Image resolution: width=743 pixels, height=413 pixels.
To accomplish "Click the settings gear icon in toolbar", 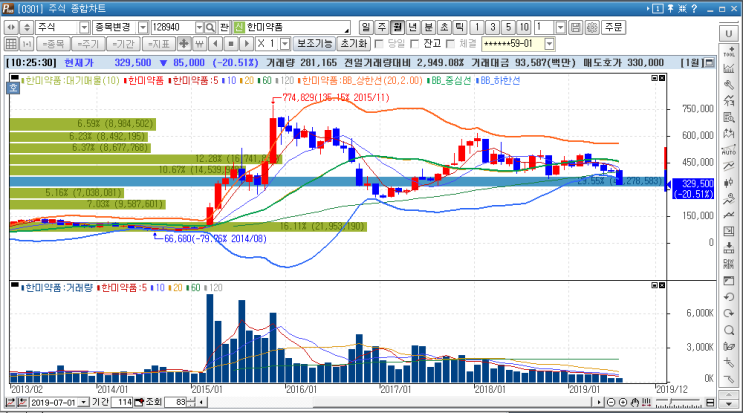I will coord(592,27).
